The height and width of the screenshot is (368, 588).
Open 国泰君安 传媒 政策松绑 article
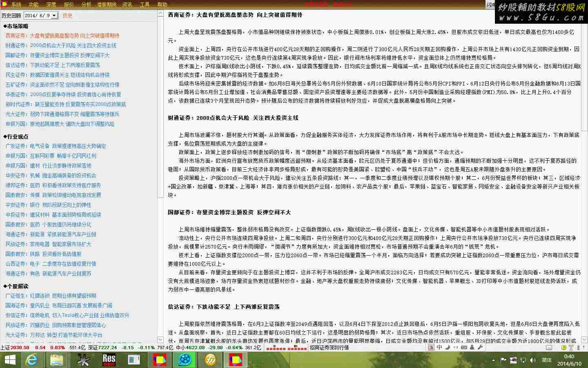point(53,195)
